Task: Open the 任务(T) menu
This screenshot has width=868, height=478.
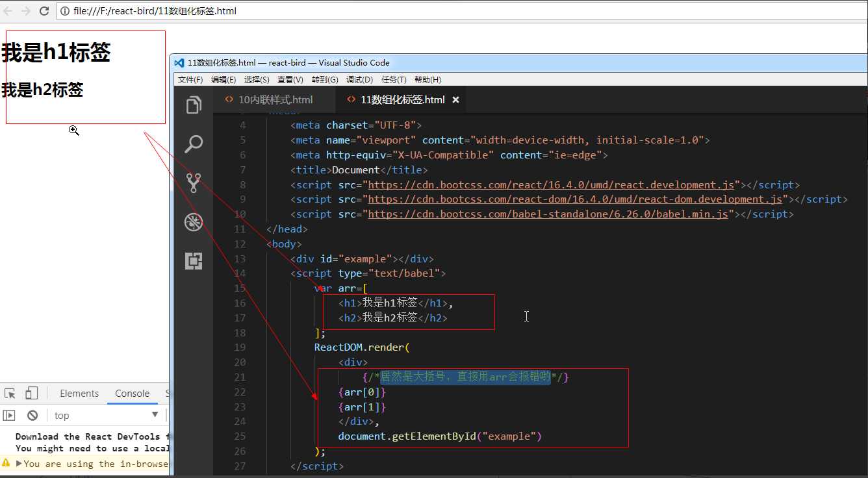Action: click(x=394, y=79)
